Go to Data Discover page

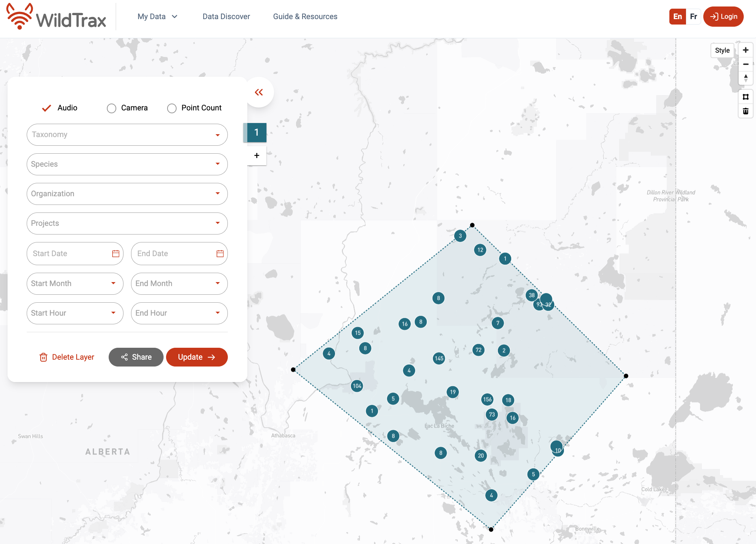tap(226, 17)
